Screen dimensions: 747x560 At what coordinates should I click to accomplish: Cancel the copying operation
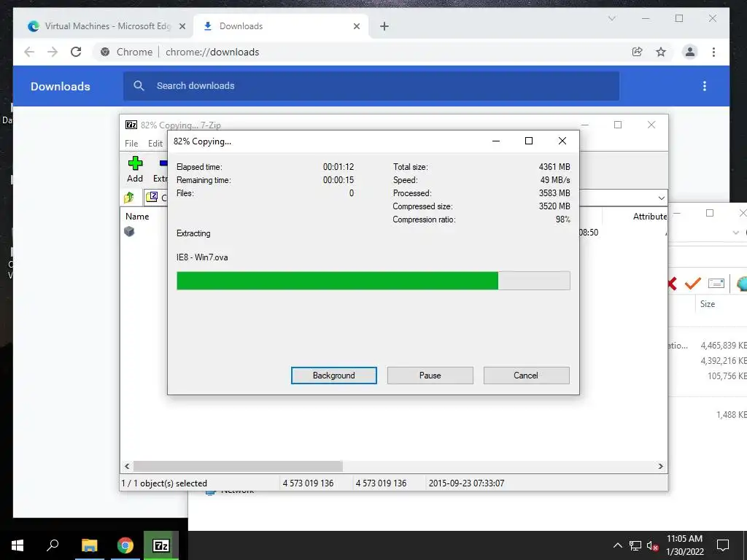tap(526, 376)
